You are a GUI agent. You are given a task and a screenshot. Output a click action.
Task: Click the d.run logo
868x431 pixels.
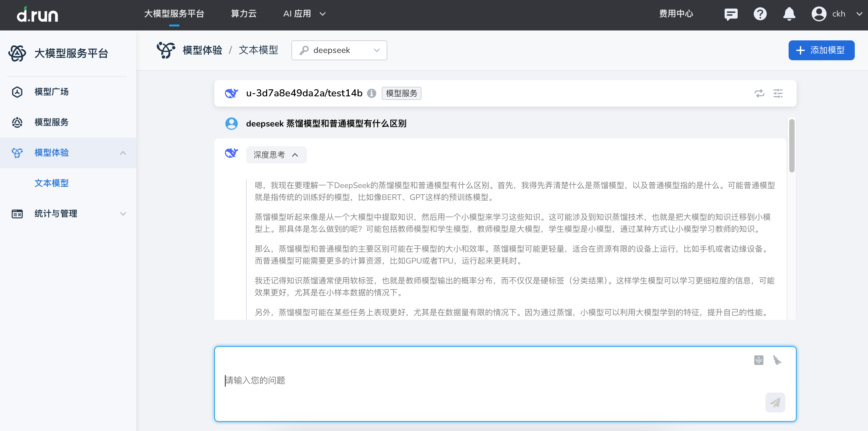click(38, 15)
